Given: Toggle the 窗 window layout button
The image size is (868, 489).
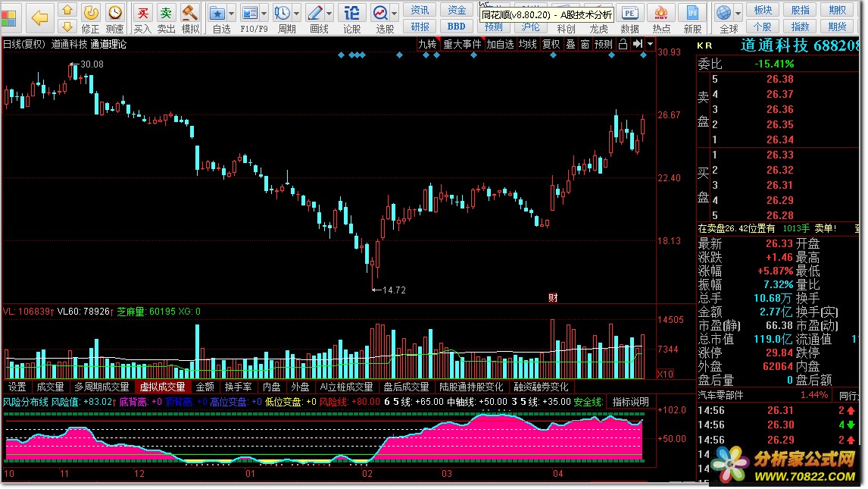Looking at the screenshot, I should (x=585, y=44).
